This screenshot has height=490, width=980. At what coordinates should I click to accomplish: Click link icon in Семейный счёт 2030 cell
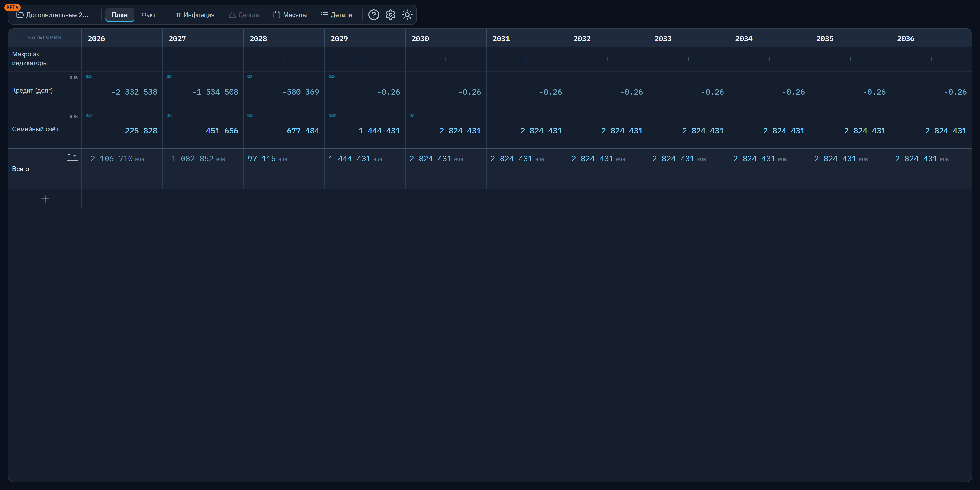[x=412, y=115]
